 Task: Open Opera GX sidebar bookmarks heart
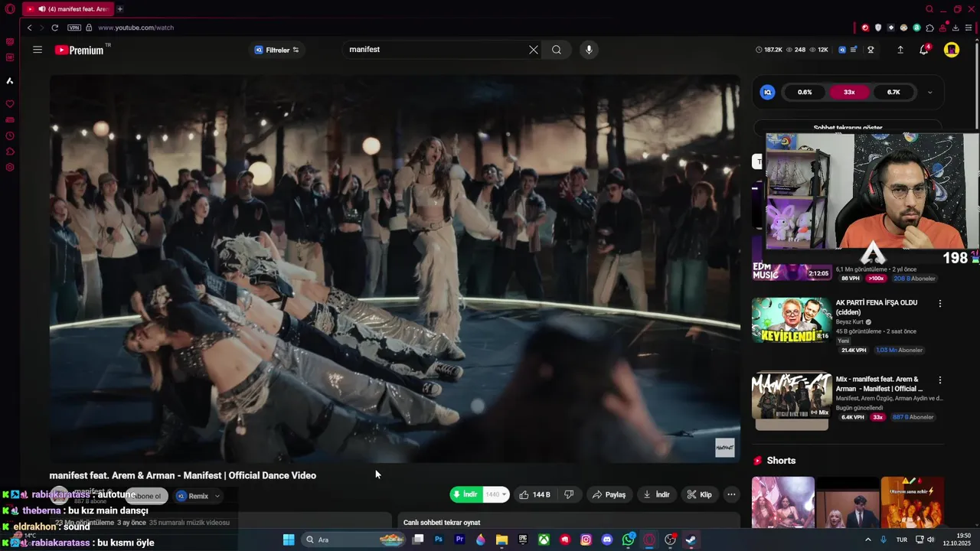[x=10, y=104]
